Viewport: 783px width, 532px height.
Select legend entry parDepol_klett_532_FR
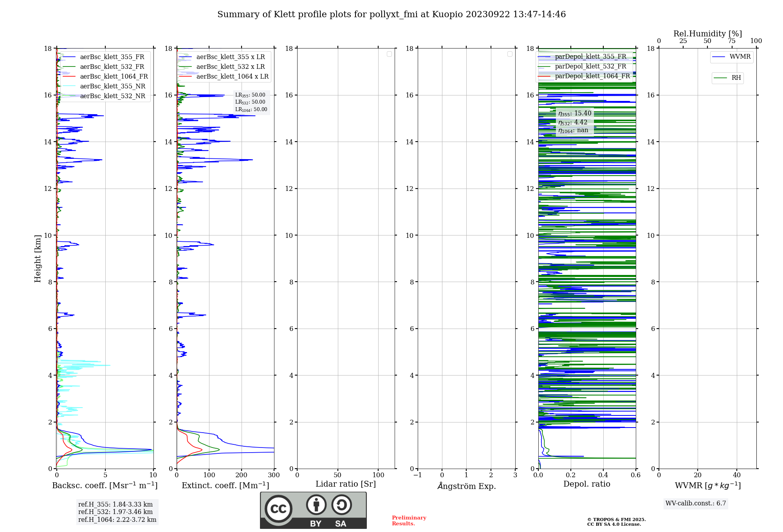tap(583, 66)
